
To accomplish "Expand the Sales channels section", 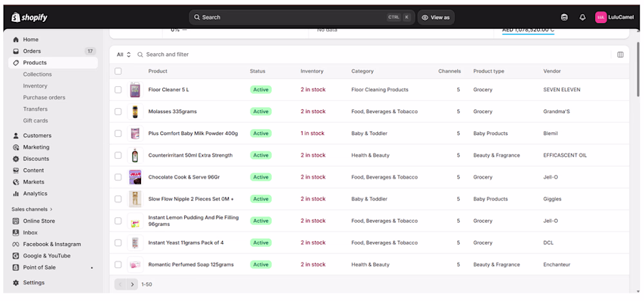I will pos(32,209).
